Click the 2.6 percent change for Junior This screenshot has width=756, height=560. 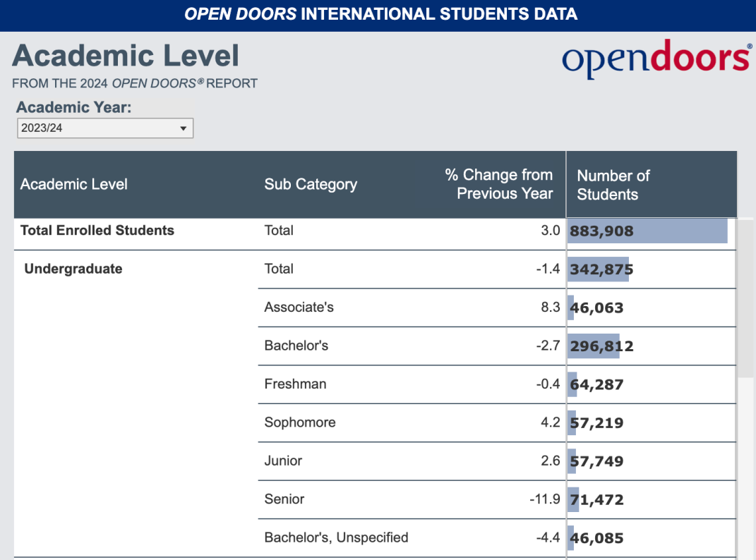[550, 461]
